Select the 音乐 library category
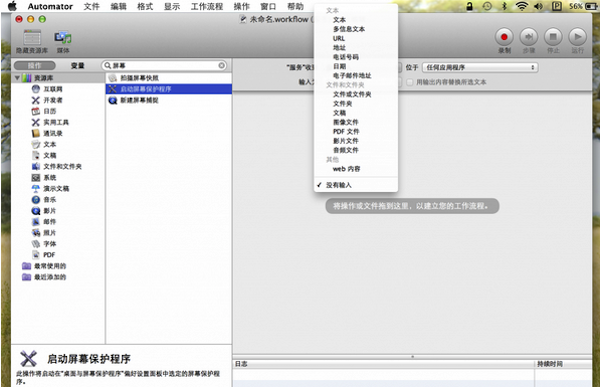 (49, 199)
